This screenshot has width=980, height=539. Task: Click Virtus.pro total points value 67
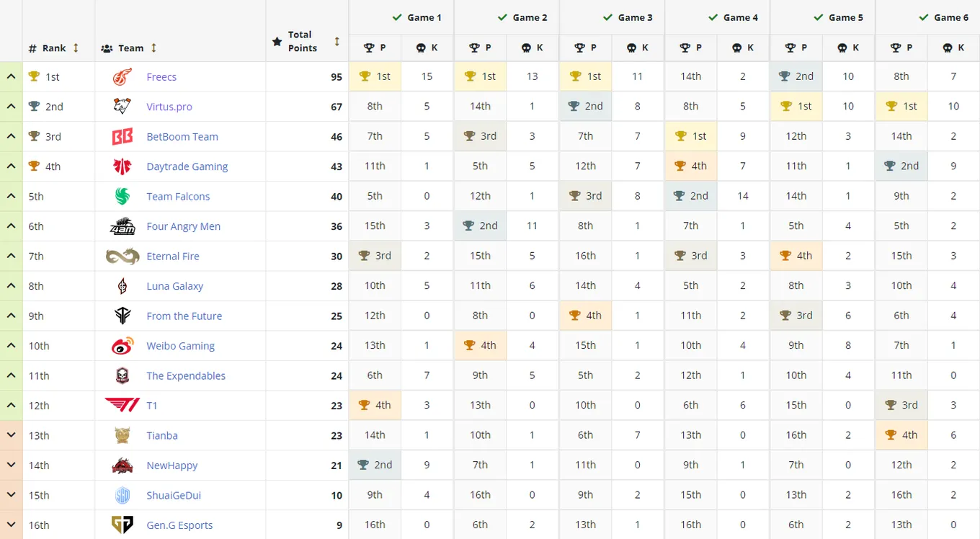pyautogui.click(x=337, y=107)
